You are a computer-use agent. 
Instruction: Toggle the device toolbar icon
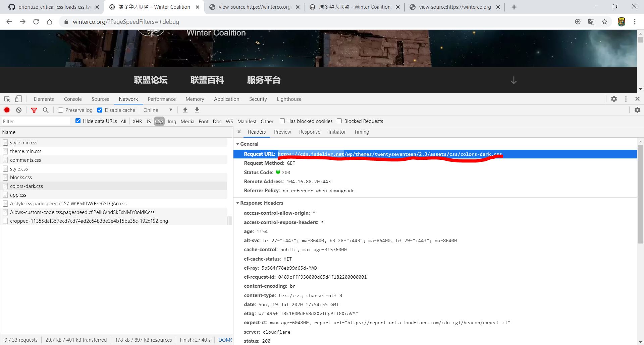tap(18, 99)
